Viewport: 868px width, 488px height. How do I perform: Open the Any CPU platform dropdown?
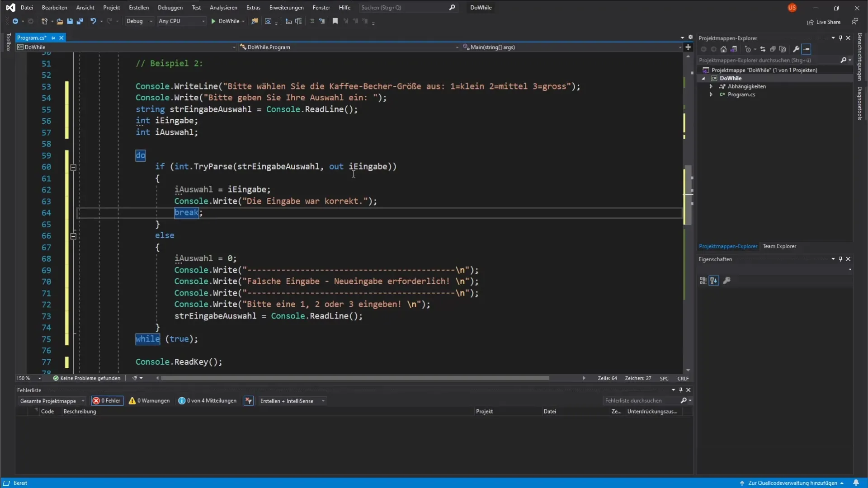[181, 21]
